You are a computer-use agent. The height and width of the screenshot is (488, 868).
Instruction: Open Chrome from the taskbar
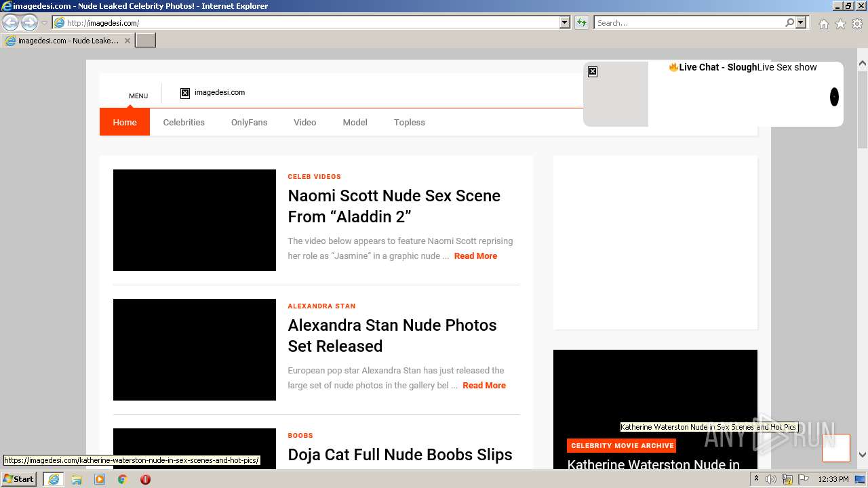(123, 479)
